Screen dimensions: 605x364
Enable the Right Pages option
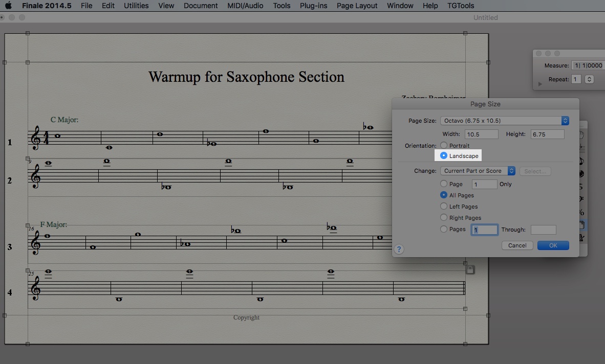coord(444,217)
